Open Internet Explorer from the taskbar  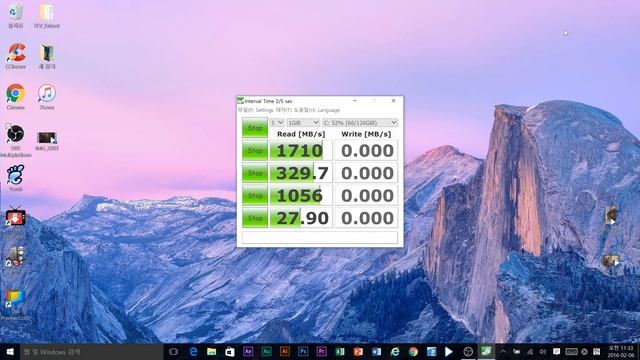[x=395, y=351]
